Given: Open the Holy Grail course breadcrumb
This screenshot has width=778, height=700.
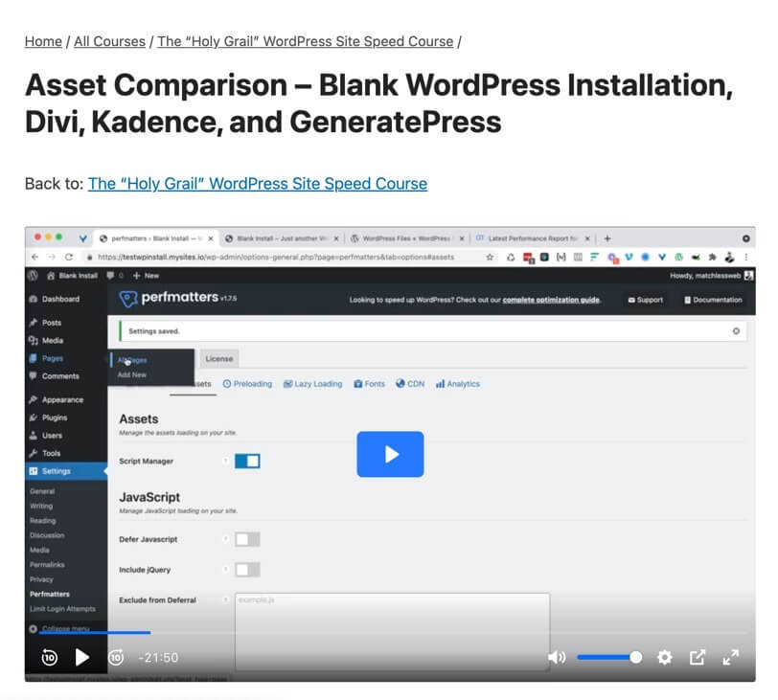Looking at the screenshot, I should click(x=305, y=41).
